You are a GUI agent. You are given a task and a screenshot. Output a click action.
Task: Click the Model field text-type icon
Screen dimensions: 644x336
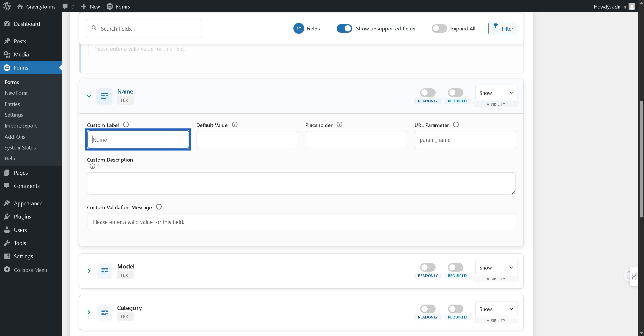[x=104, y=271]
